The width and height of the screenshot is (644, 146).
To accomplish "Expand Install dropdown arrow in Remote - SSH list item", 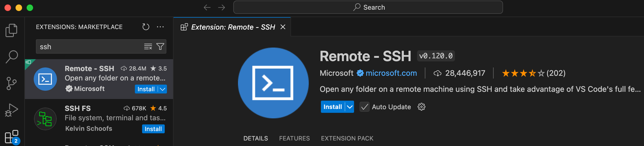I will click(163, 89).
